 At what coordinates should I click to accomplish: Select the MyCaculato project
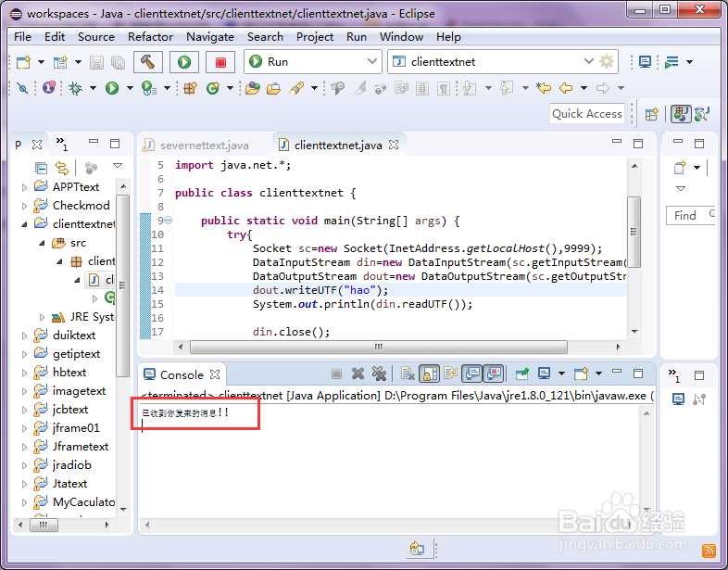click(83, 502)
